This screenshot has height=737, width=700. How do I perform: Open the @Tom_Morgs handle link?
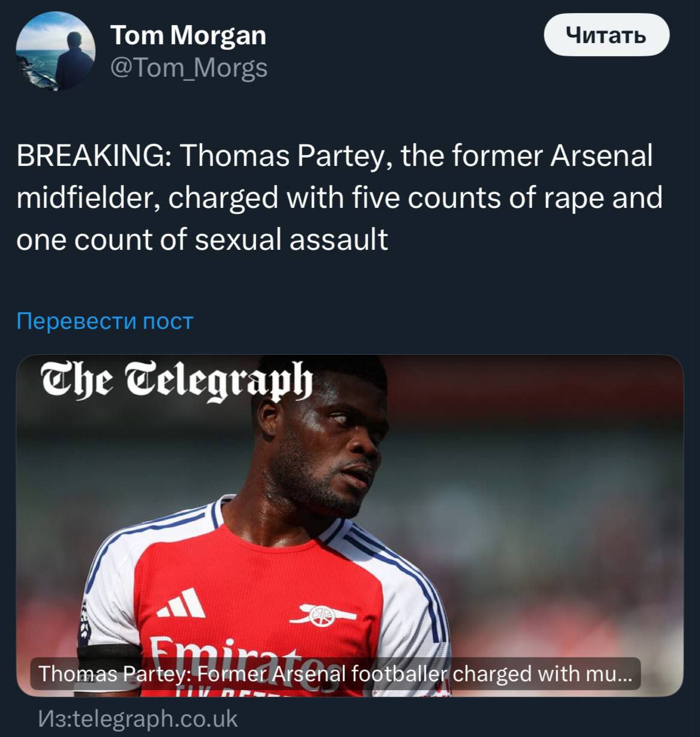(189, 67)
